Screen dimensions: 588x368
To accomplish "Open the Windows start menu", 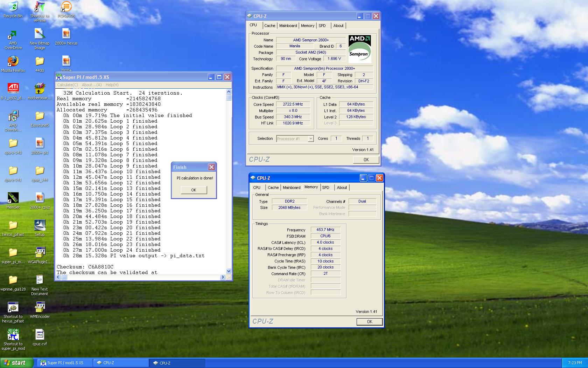I will click(x=17, y=363).
